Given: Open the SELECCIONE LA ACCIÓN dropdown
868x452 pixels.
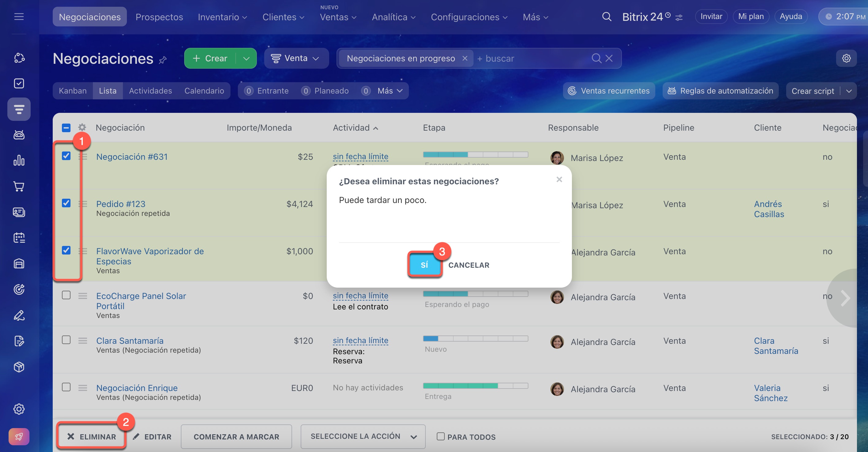Looking at the screenshot, I should (x=363, y=436).
